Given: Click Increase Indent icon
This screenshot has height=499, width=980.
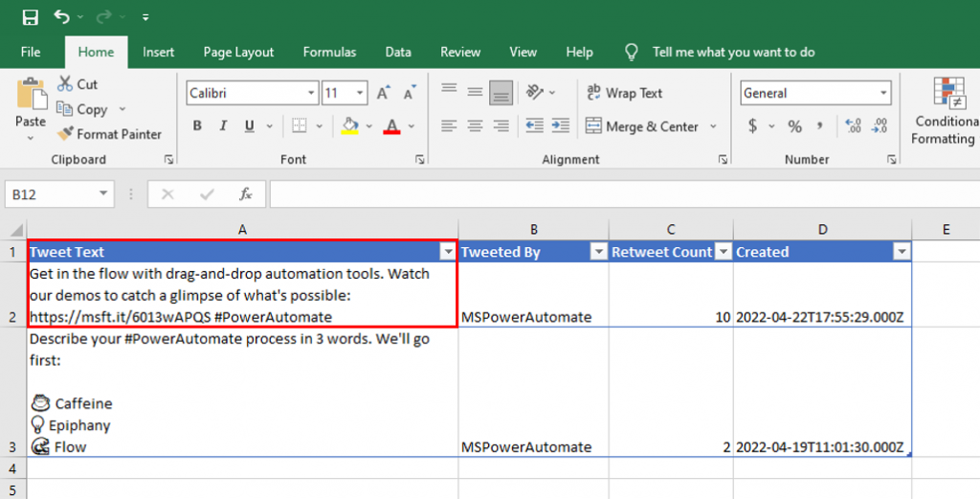Looking at the screenshot, I should [561, 126].
